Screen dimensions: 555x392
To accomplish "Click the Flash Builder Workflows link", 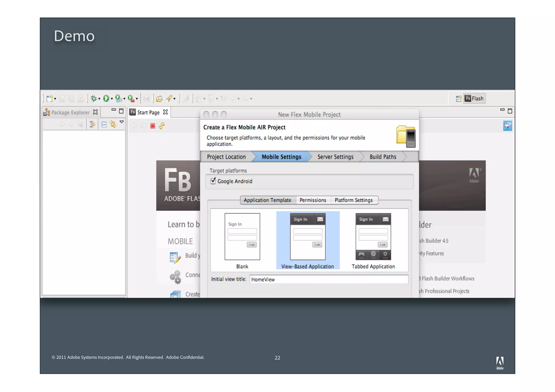I will [x=447, y=278].
